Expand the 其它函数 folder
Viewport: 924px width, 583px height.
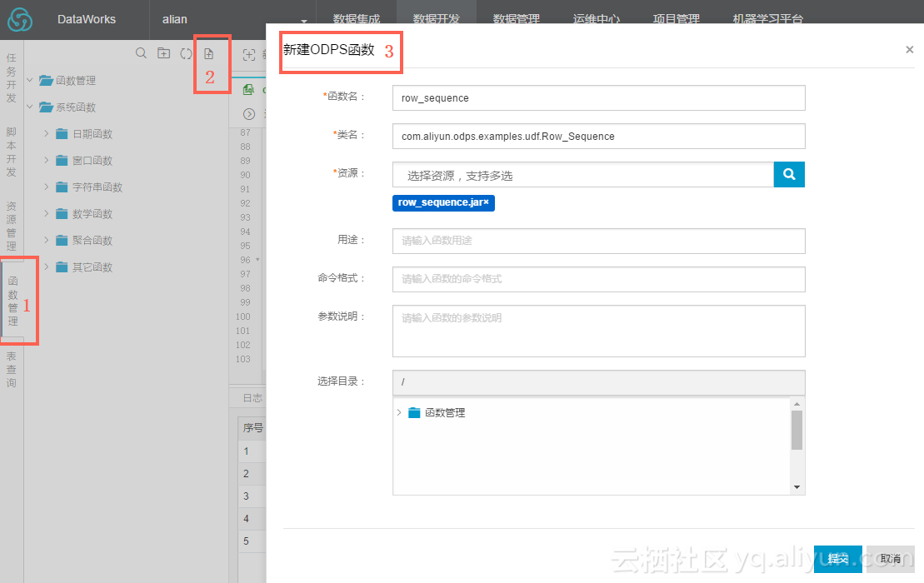[x=47, y=267]
